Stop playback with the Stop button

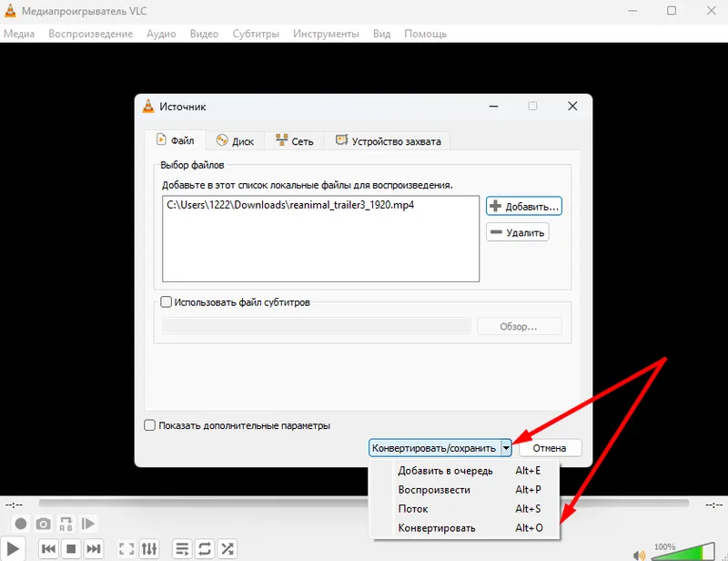71,549
